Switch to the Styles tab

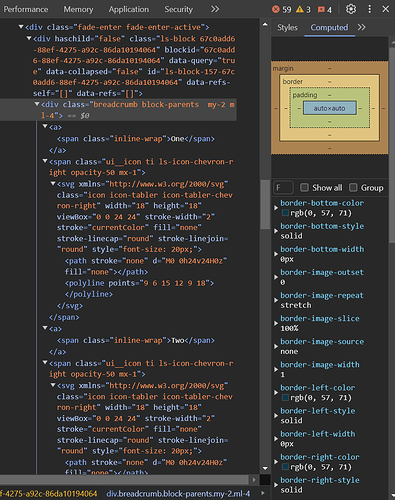coord(287,27)
